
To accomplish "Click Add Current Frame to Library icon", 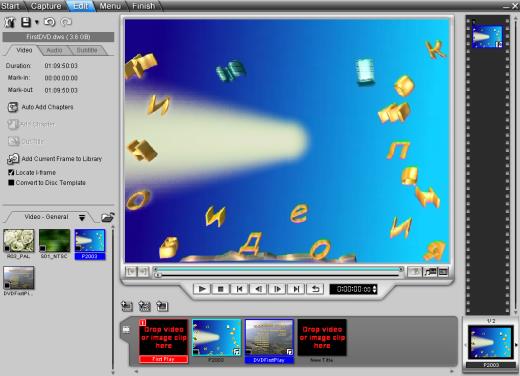I will (13, 159).
